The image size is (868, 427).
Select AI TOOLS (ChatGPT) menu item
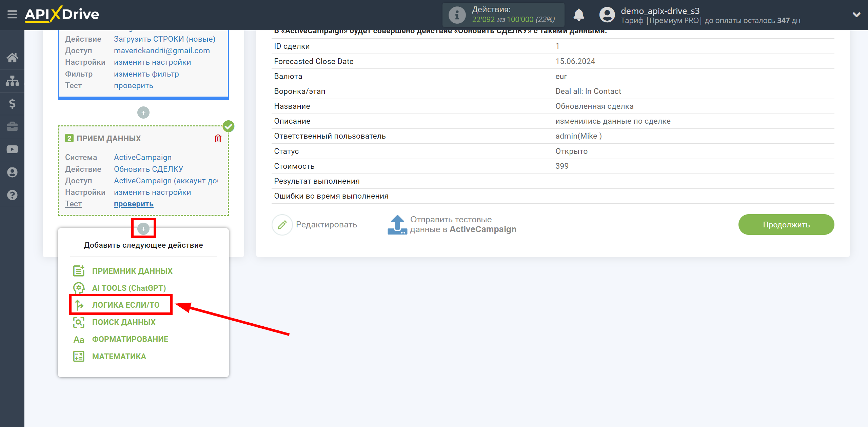point(129,288)
